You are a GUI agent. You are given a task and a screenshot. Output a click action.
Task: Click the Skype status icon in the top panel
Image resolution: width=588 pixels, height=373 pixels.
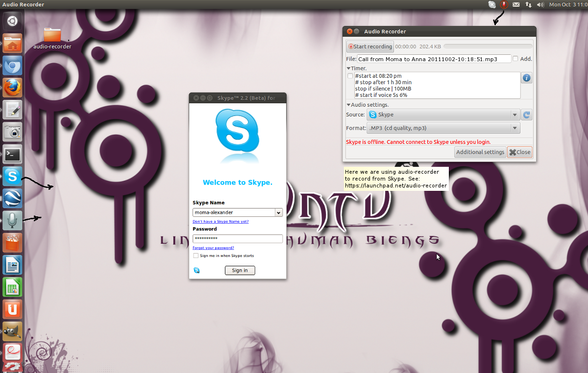492,4
